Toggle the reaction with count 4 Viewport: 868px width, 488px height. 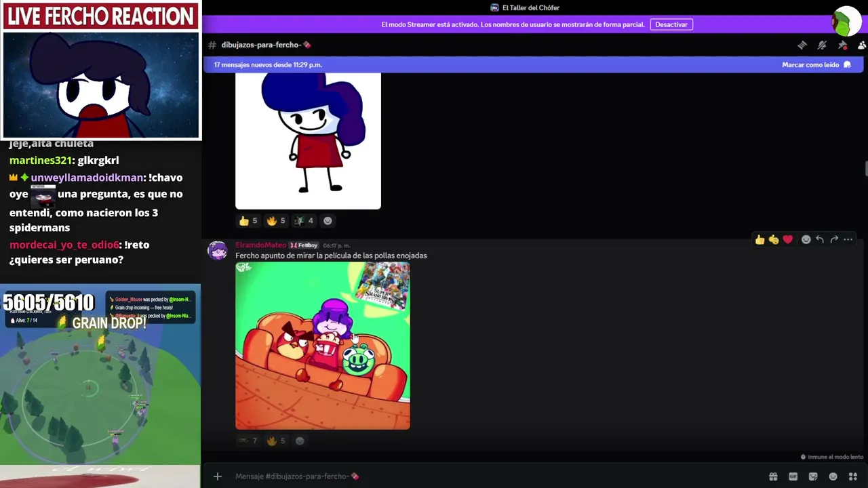pyautogui.click(x=303, y=221)
